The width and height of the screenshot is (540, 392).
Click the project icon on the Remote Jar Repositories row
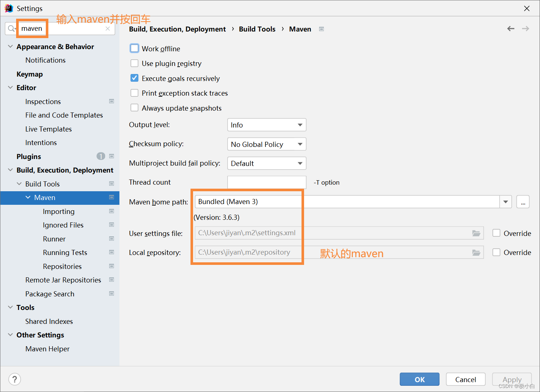tap(111, 280)
